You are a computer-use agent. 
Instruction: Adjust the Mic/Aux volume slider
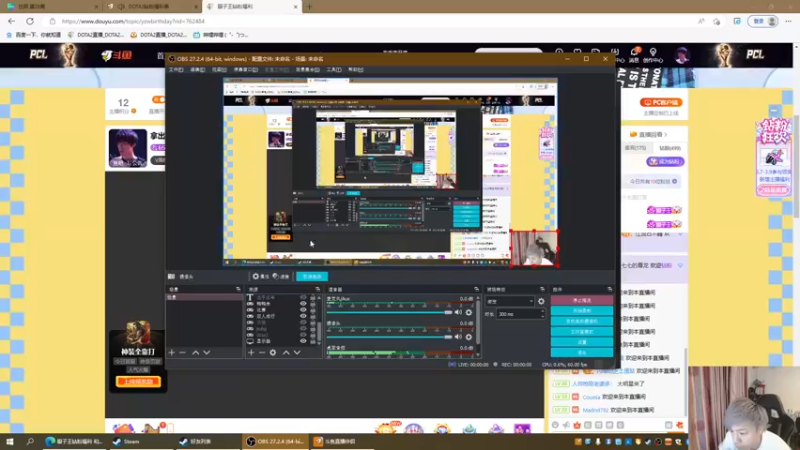[389, 312]
